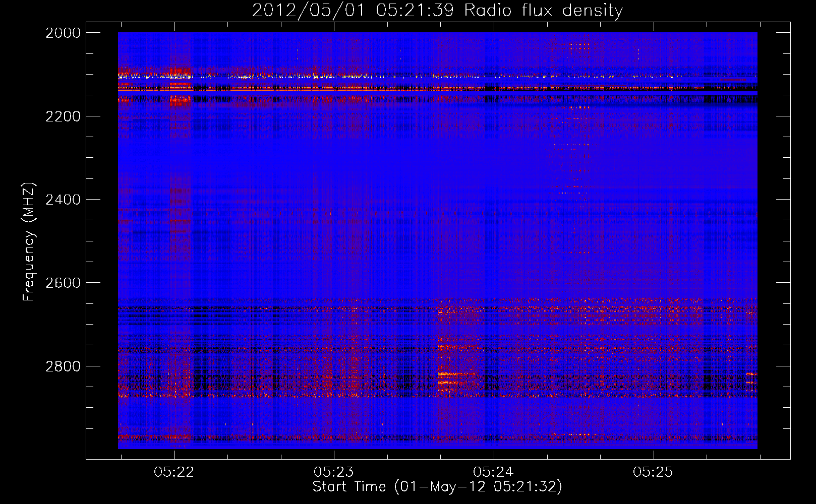
Task: Click the plot title '2012/05/01 05:21:39 Radio flux density'
Action: click(437, 11)
